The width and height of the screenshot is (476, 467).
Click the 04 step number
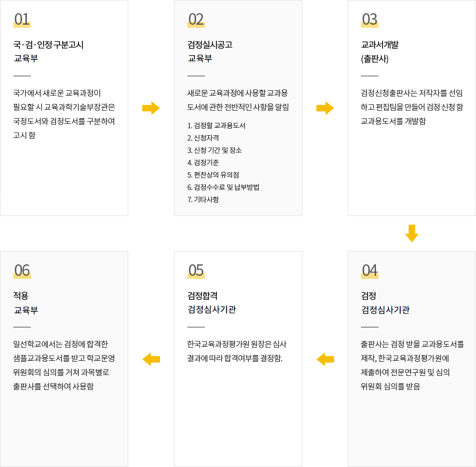click(x=369, y=271)
